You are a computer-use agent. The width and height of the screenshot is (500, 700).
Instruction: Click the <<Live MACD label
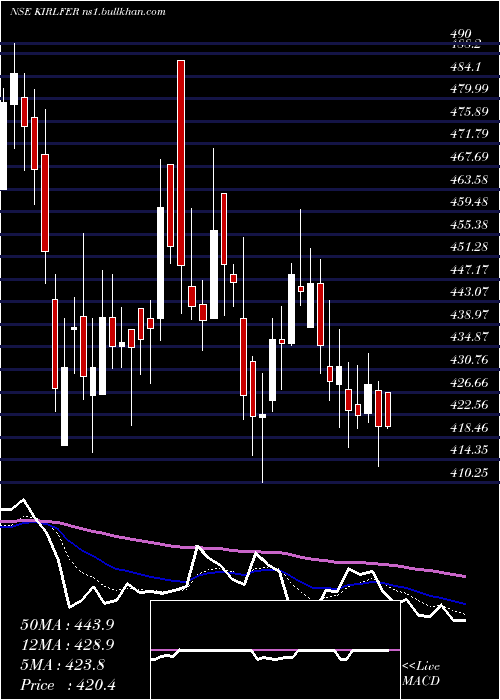point(421,674)
